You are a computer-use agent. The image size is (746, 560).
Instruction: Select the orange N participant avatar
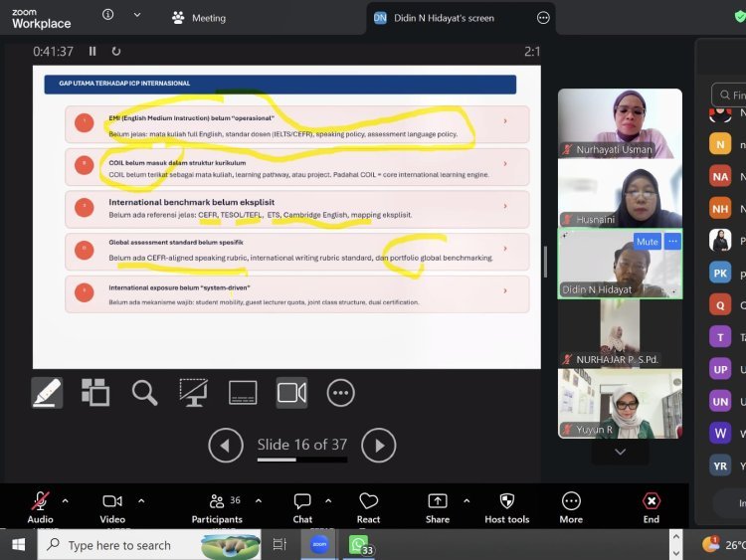pos(720,144)
